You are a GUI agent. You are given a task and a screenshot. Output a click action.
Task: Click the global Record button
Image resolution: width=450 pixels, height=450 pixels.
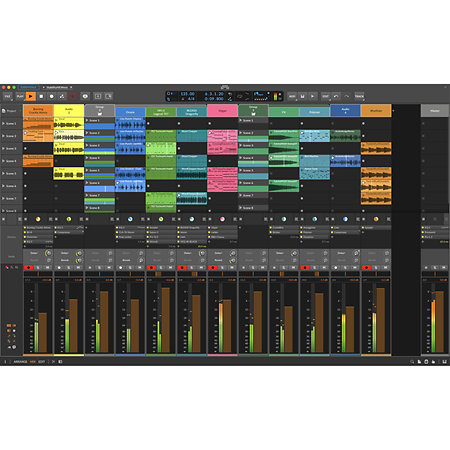[x=52, y=96]
